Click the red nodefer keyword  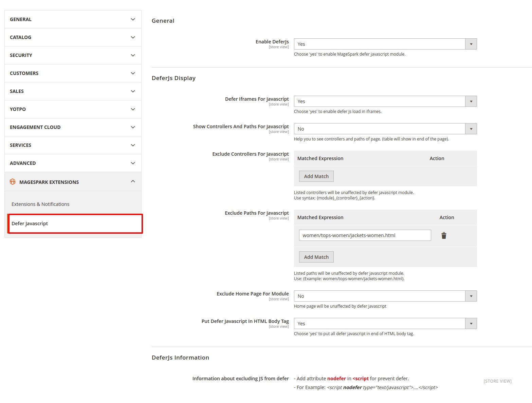click(x=336, y=379)
